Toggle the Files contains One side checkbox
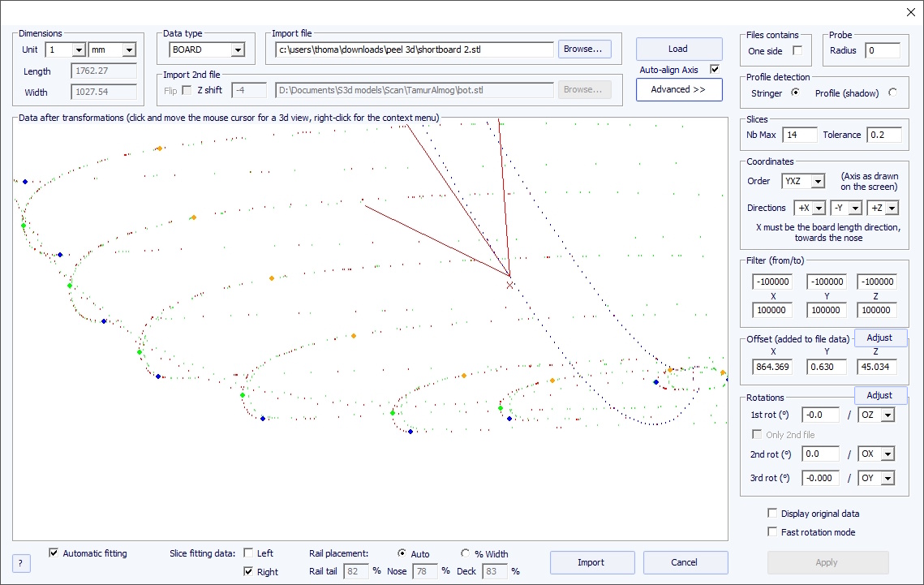Screen dimensions: 924x585 tap(797, 51)
